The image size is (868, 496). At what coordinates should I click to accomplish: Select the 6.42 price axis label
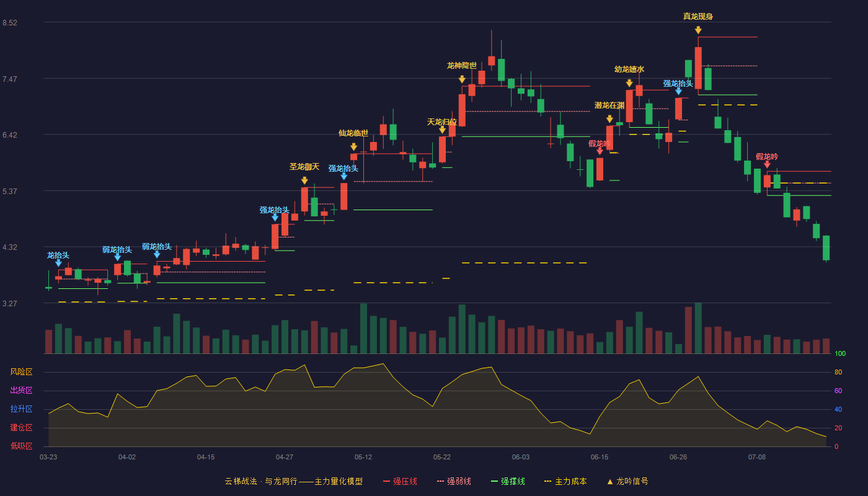[x=10, y=135]
